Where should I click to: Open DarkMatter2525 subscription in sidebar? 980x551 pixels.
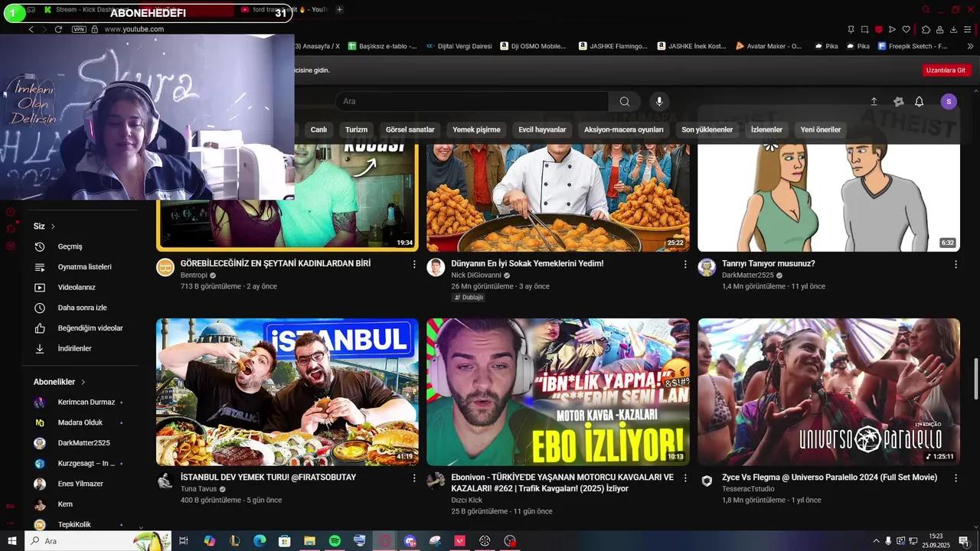(83, 443)
